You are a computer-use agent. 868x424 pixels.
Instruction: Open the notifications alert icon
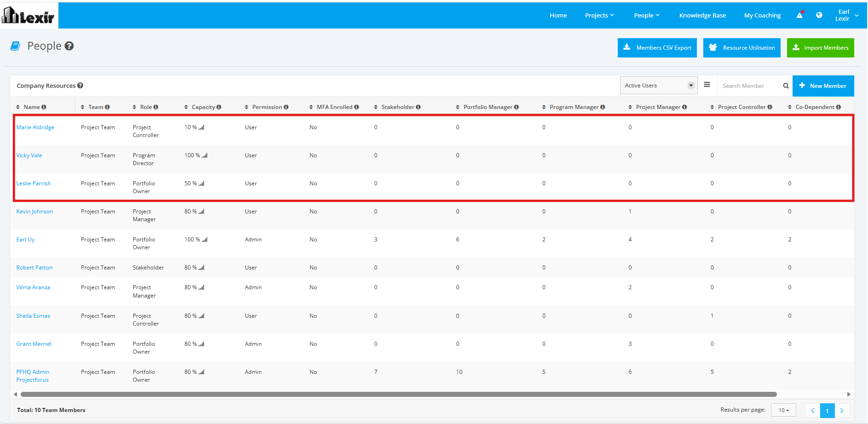pyautogui.click(x=800, y=15)
